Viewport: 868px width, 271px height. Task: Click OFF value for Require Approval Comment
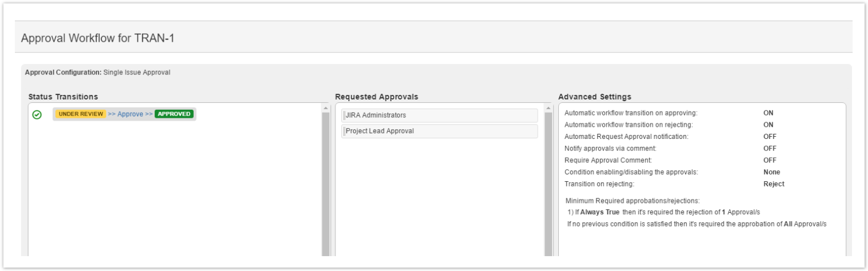coord(770,161)
